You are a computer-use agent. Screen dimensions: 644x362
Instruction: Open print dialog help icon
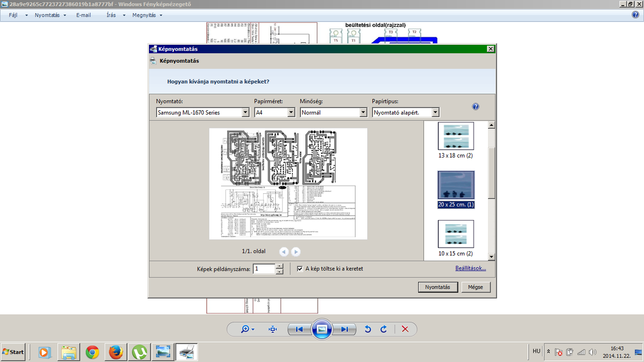coord(475,107)
